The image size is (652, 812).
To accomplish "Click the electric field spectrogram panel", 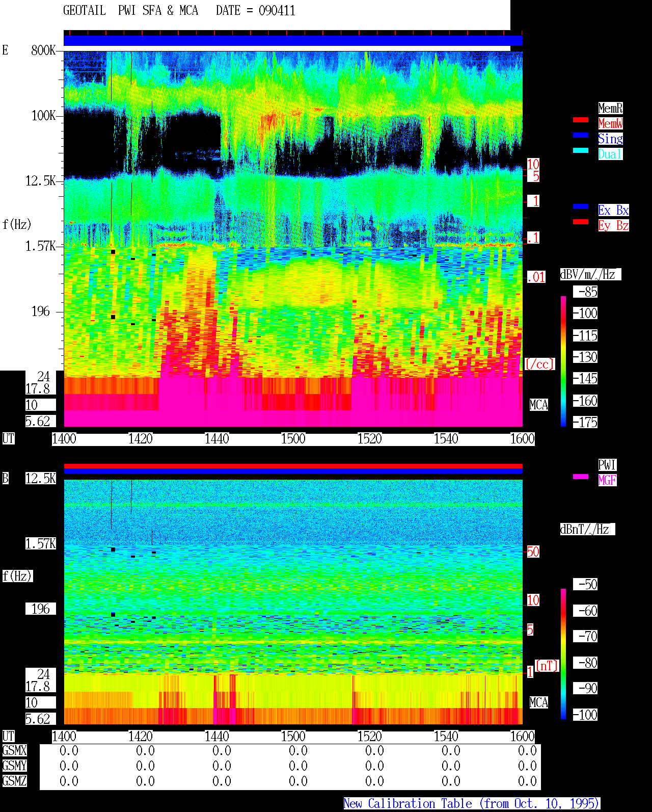I will pos(293,239).
